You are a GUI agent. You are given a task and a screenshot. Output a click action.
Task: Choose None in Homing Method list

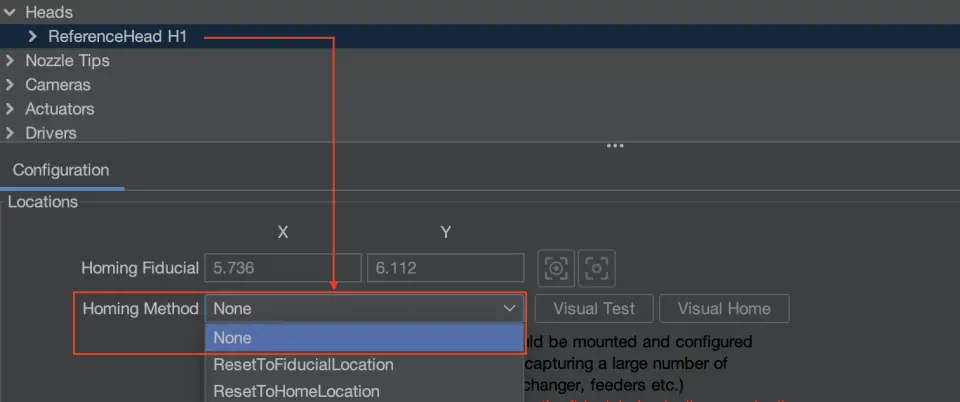364,338
